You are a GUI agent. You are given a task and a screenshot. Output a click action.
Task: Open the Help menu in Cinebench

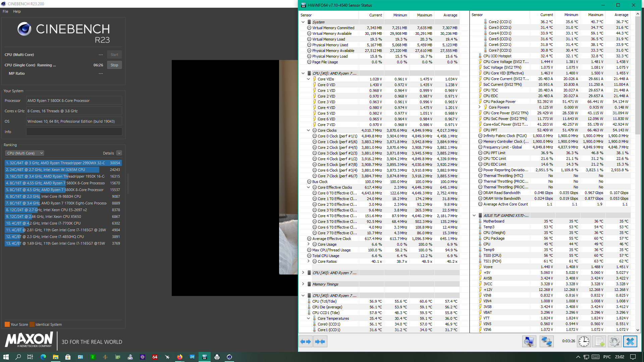point(17,11)
